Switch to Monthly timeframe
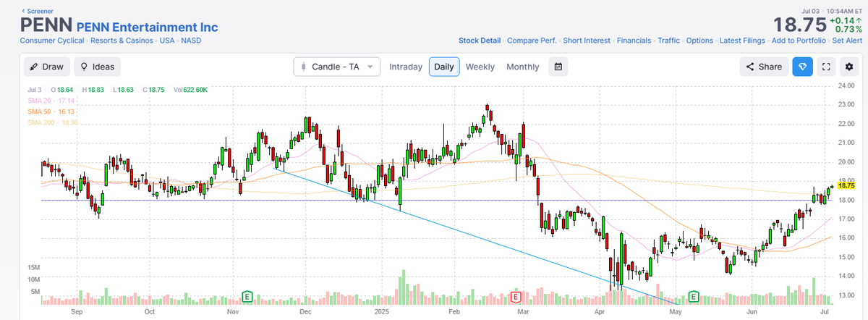The image size is (868, 320). click(x=523, y=67)
